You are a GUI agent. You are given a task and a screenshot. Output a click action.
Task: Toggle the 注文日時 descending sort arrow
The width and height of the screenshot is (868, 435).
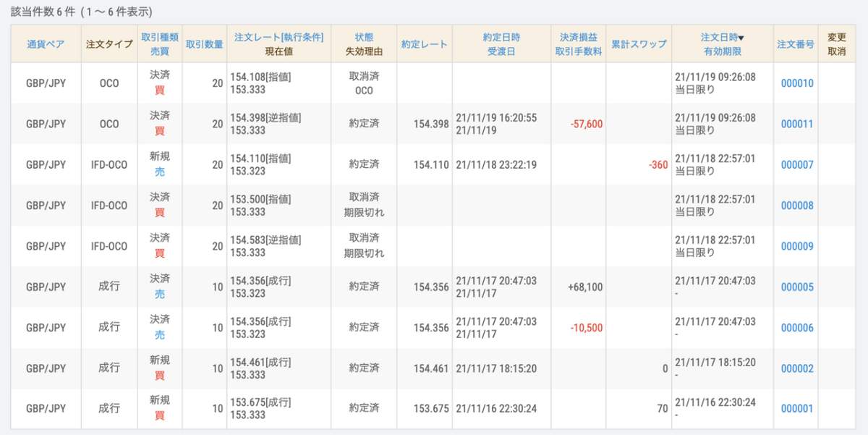(x=741, y=38)
